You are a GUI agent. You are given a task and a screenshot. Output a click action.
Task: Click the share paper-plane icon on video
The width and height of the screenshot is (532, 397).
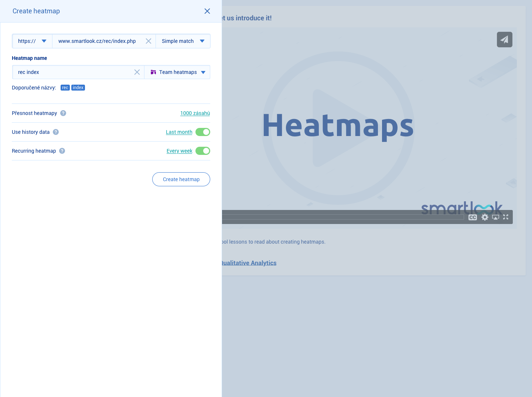(505, 40)
